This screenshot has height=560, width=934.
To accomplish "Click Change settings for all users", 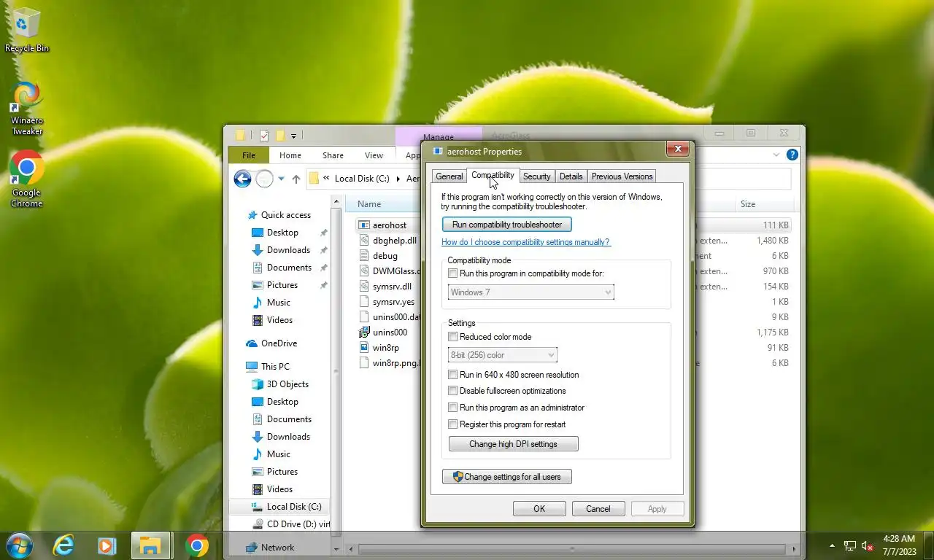I will click(x=507, y=477).
